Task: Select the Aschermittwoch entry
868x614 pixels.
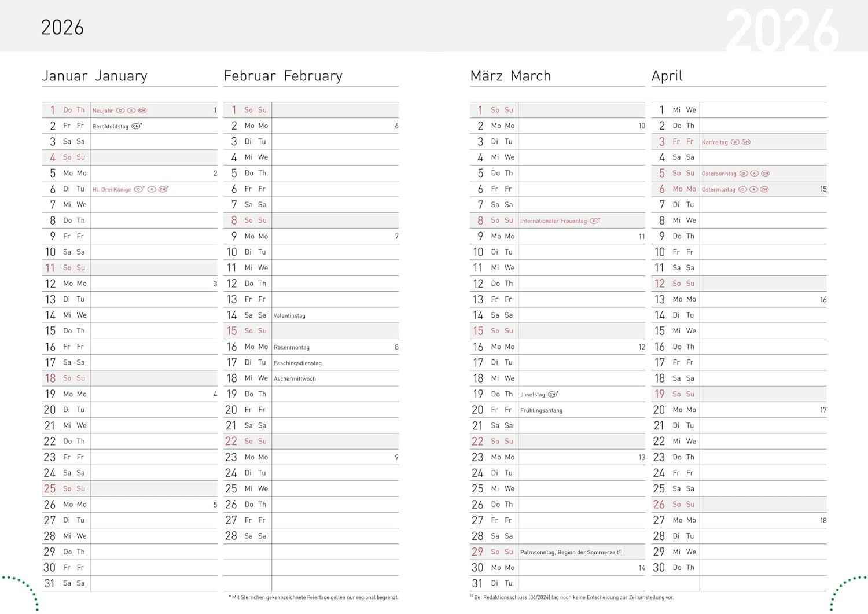Action: [x=295, y=379]
